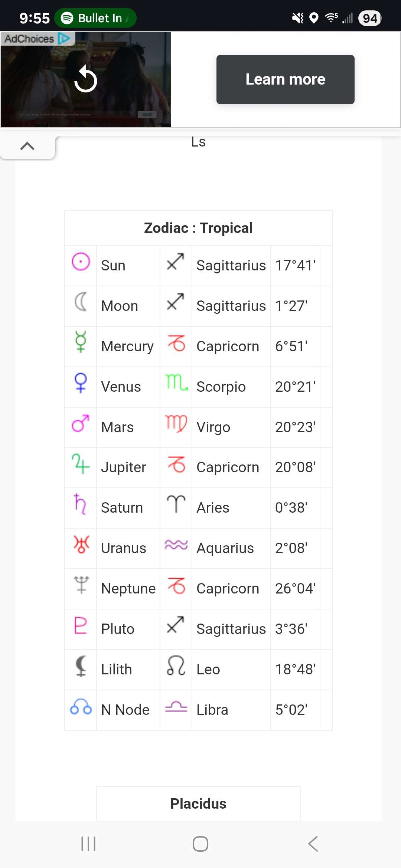The image size is (401, 868).
Task: Tap the blue Venus symbol
Action: coord(81,382)
